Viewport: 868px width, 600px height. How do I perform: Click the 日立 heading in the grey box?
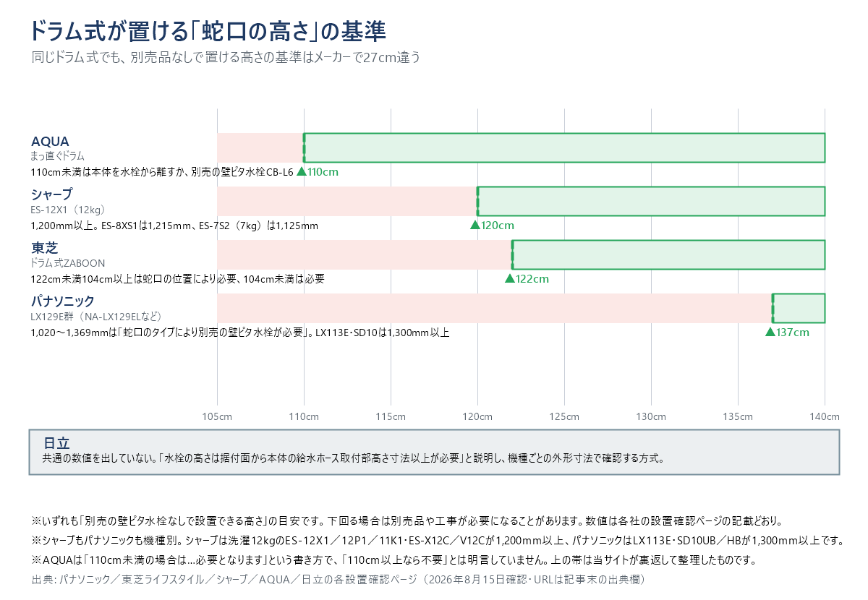(56, 443)
